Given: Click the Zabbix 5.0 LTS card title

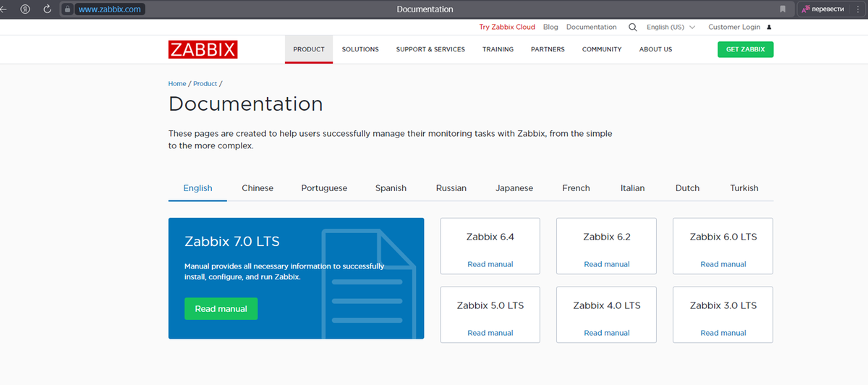Looking at the screenshot, I should pos(490,305).
